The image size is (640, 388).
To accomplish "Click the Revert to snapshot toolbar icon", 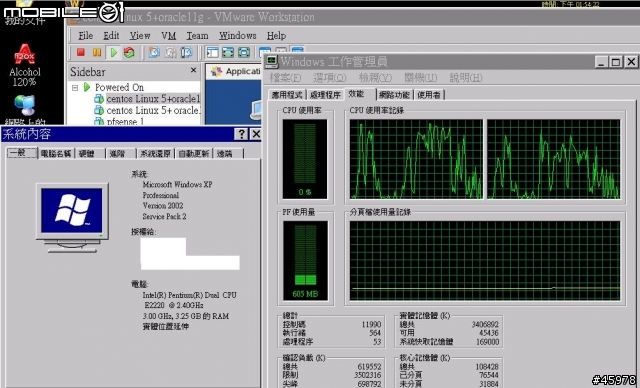I will pyautogui.click(x=170, y=52).
